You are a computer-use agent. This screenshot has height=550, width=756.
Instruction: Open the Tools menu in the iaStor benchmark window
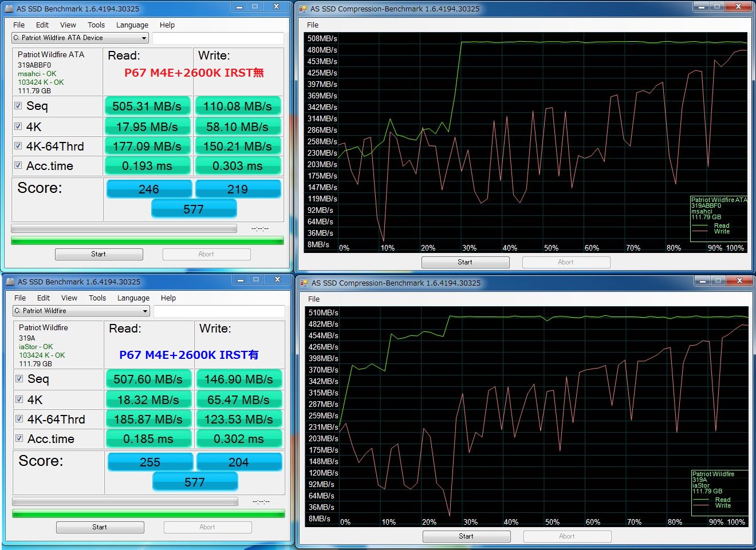[97, 298]
